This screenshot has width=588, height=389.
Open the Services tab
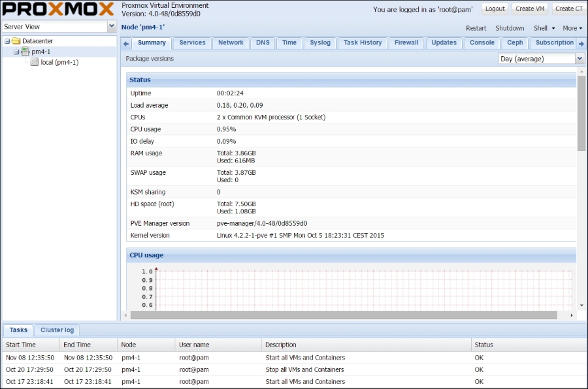point(192,42)
